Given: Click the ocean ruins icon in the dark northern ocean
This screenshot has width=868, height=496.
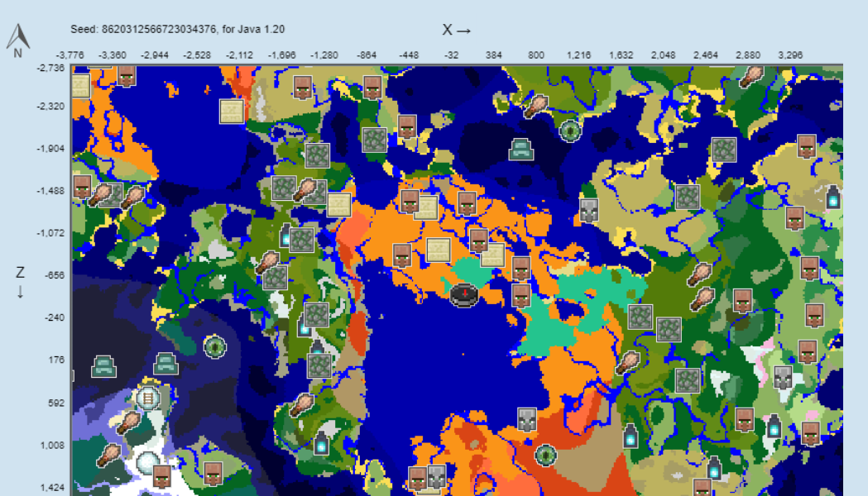Looking at the screenshot, I should click(x=520, y=149).
